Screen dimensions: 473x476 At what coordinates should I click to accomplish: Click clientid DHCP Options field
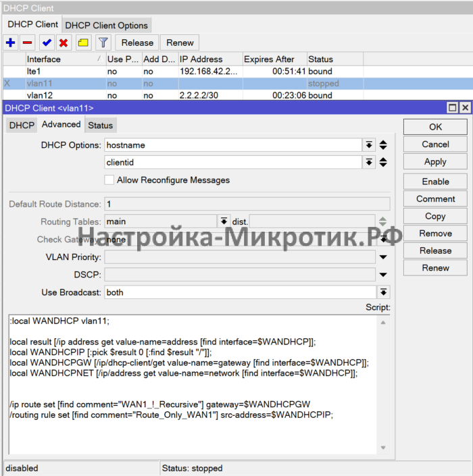tap(233, 163)
